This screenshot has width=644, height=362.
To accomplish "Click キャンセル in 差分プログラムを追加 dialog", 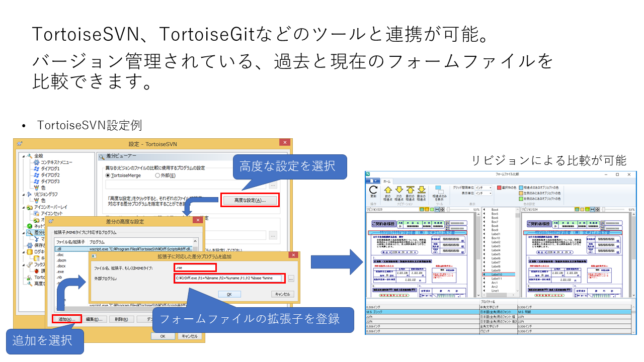I will (x=282, y=294).
